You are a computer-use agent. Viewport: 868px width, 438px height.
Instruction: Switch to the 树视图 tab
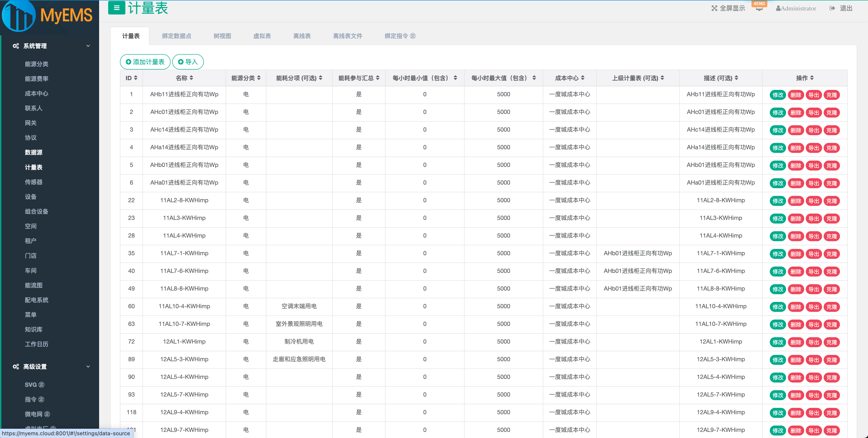(x=222, y=36)
